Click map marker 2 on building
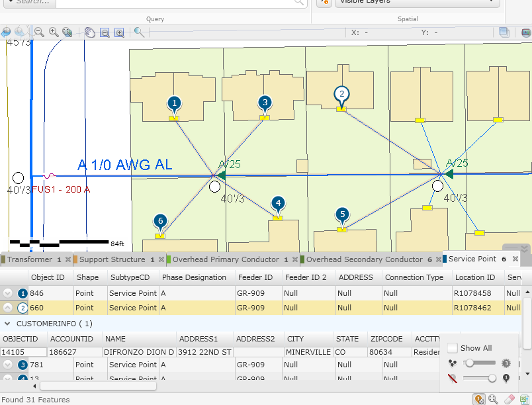Screen dimensions: 532x405 [341, 94]
